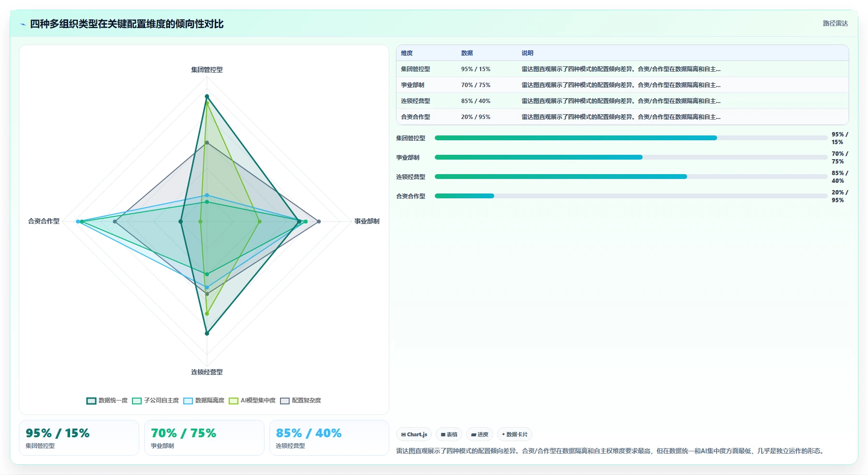The image size is (868, 475).
Task: Toggle the AI模型集中度 legend series
Action: [252, 401]
